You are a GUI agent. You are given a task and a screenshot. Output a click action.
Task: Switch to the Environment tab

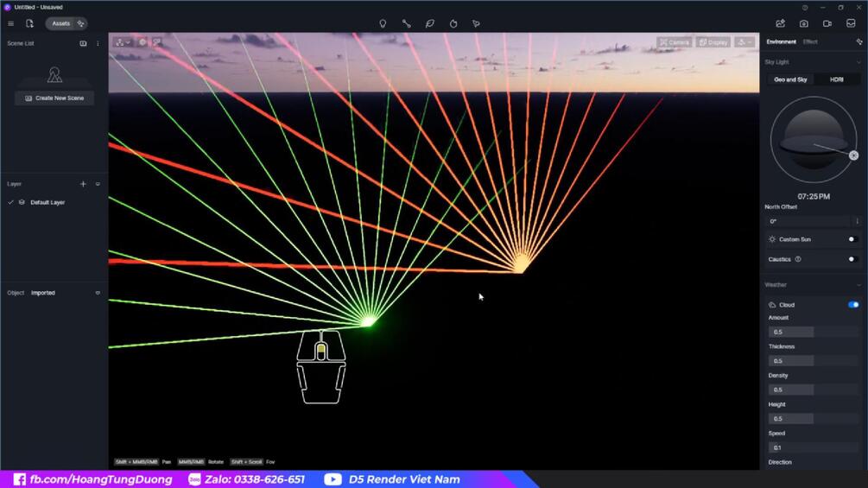click(x=781, y=42)
